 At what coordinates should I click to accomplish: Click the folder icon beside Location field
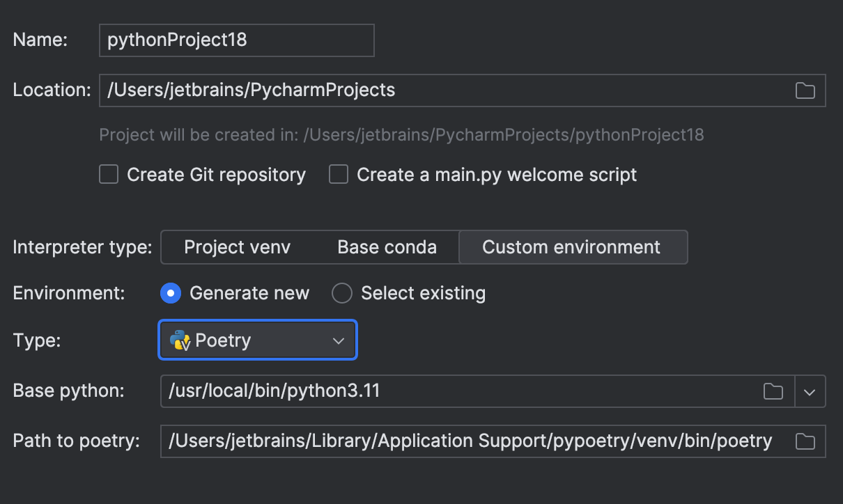tap(805, 90)
